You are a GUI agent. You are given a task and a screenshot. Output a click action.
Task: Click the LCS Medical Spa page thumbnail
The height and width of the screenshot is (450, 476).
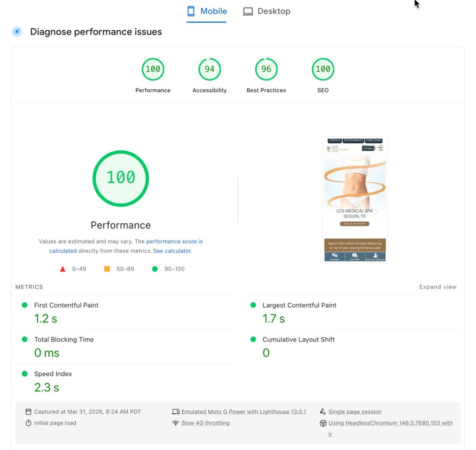point(355,199)
